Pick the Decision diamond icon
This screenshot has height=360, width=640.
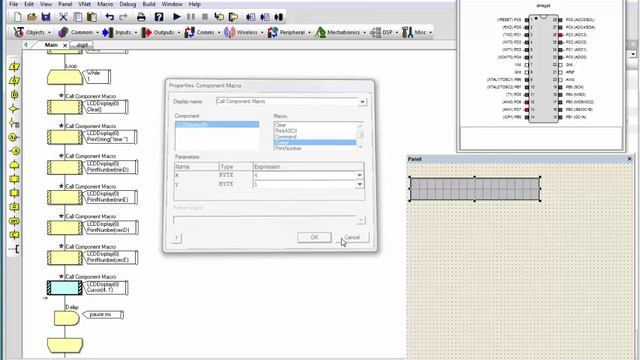point(14,109)
